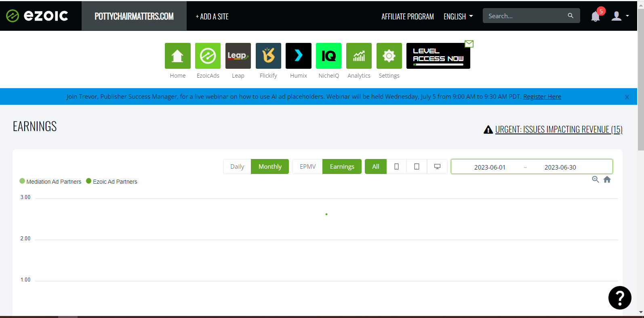The image size is (644, 318).
Task: Filter chart by tablet device
Action: [417, 167]
